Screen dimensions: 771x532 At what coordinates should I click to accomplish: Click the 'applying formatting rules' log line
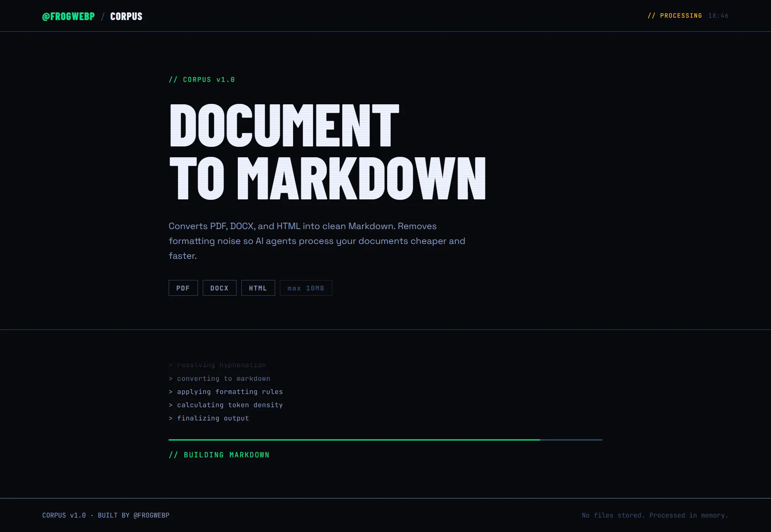[x=226, y=392]
